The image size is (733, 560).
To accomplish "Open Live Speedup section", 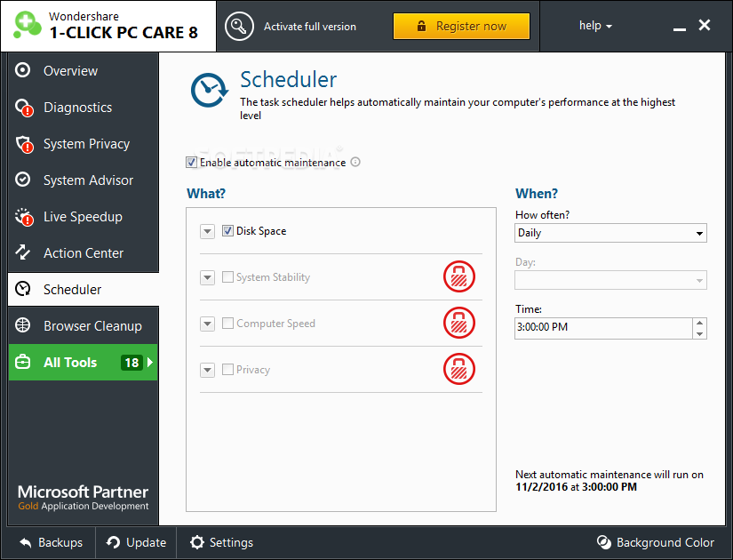I will click(x=84, y=217).
